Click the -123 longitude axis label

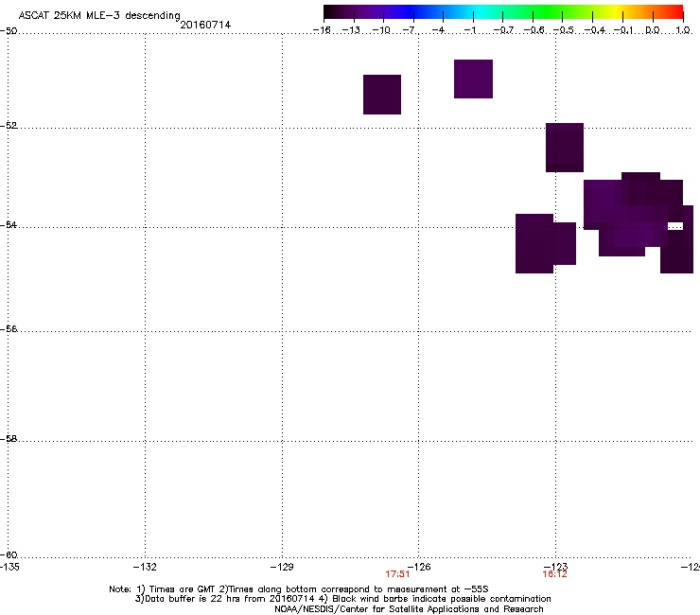(556, 567)
